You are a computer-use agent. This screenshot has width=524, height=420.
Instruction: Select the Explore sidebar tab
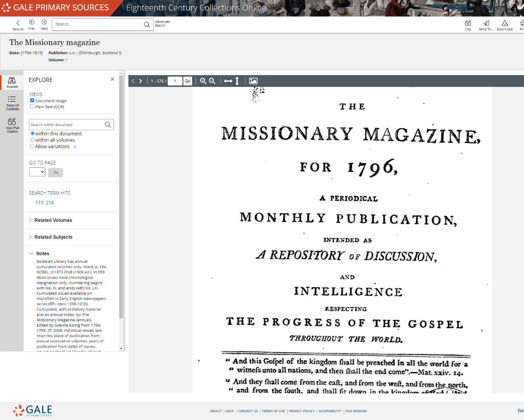(12, 82)
